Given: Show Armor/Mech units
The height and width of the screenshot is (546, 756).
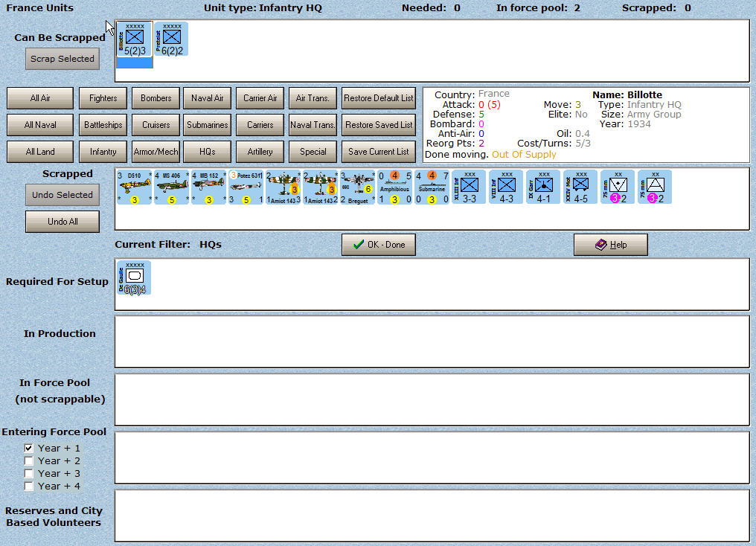Looking at the screenshot, I should pos(156,151).
